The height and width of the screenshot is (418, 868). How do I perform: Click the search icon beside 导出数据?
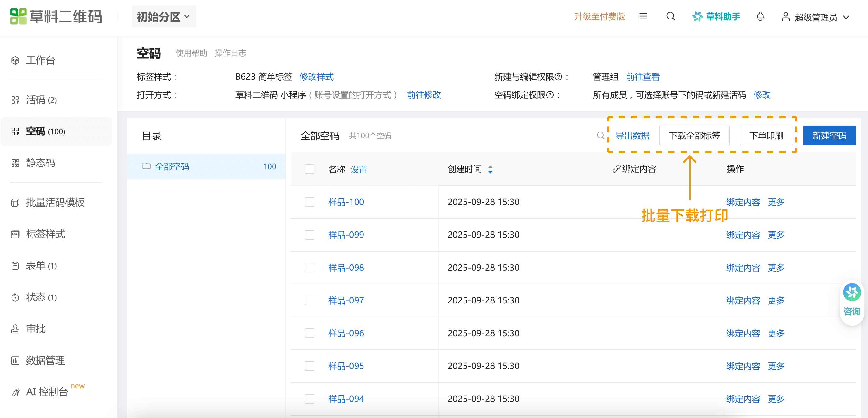(x=600, y=135)
